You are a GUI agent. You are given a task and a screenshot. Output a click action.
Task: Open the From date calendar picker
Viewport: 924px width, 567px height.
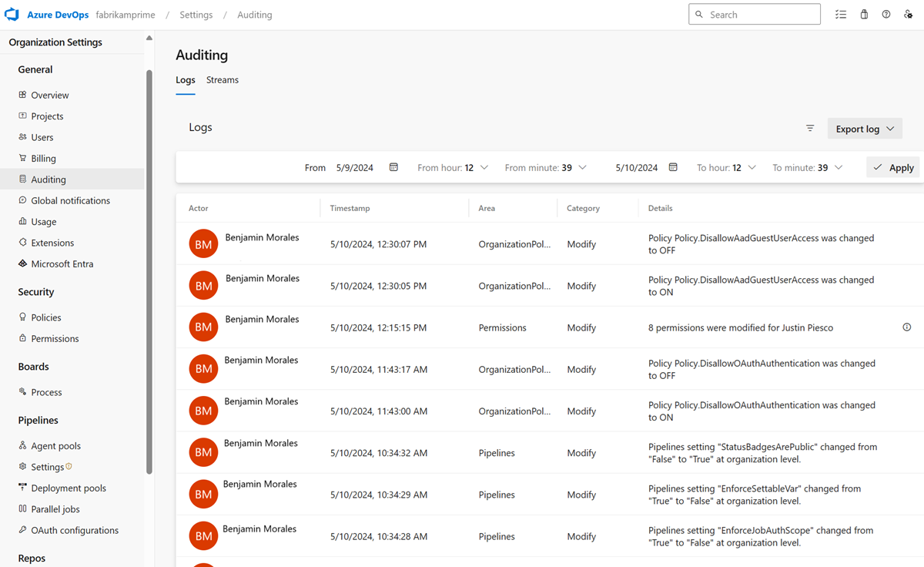point(393,167)
